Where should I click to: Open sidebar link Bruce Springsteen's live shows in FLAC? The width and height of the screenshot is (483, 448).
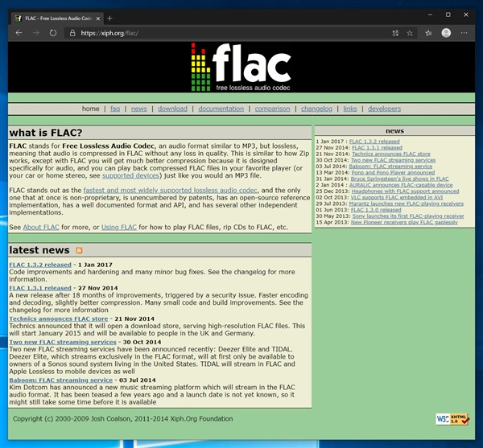coord(399,179)
